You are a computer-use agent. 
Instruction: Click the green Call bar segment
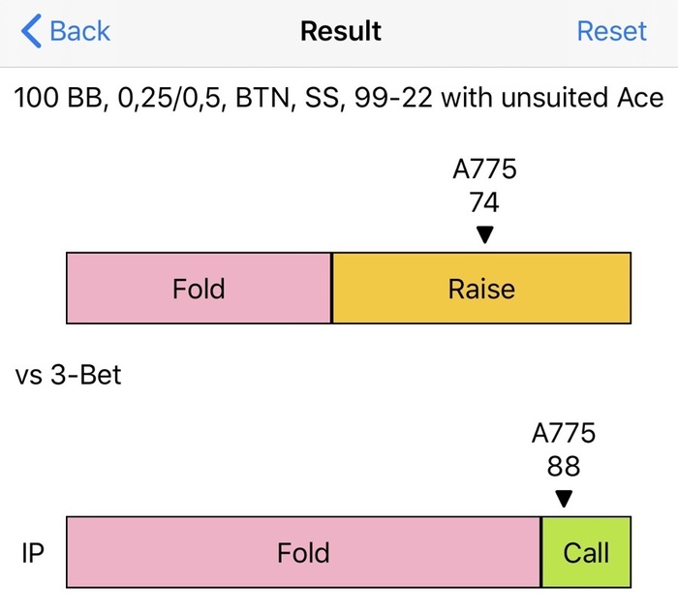coord(586,552)
